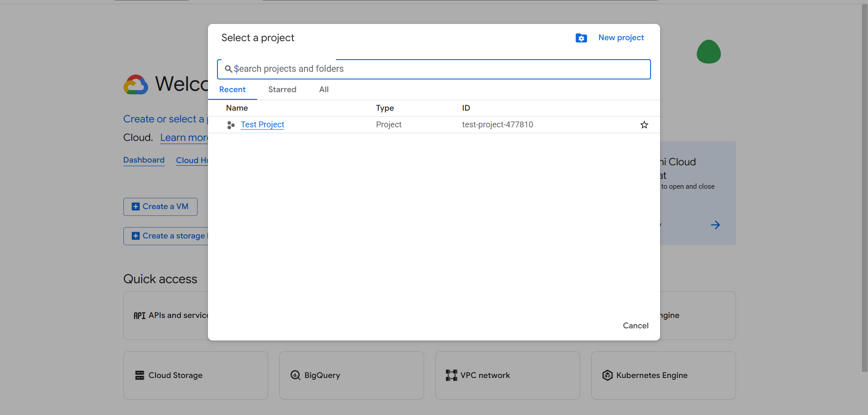This screenshot has height=415, width=868.
Task: Click the Learn more link
Action: click(184, 138)
